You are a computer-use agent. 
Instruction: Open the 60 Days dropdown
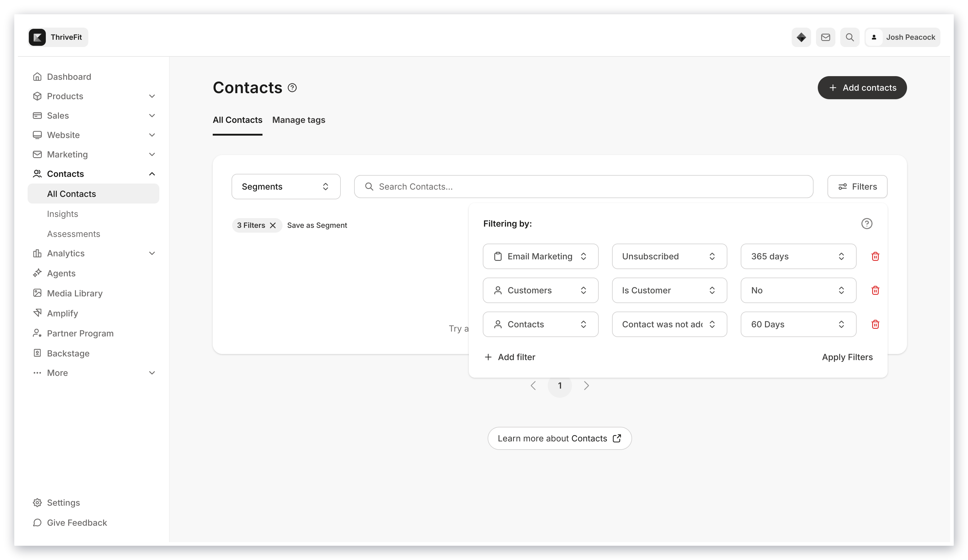[798, 324]
